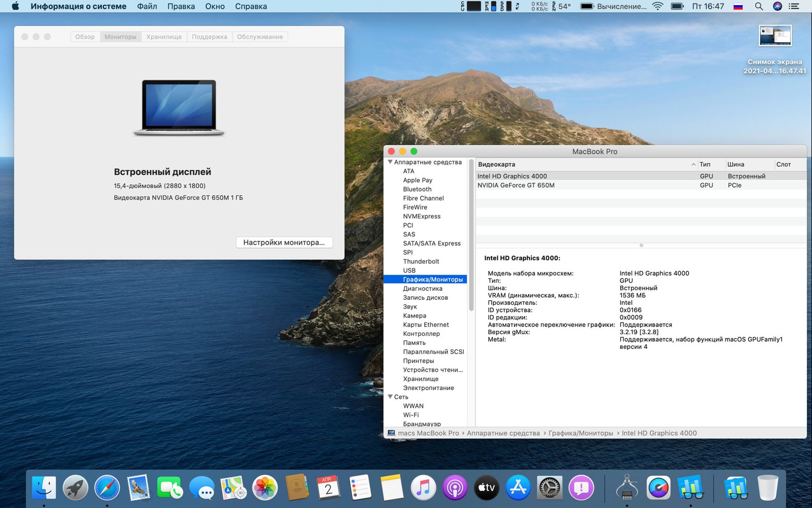Select Wi-Fi under Сеть
Viewport: 812px width, 508px height.
(411, 415)
